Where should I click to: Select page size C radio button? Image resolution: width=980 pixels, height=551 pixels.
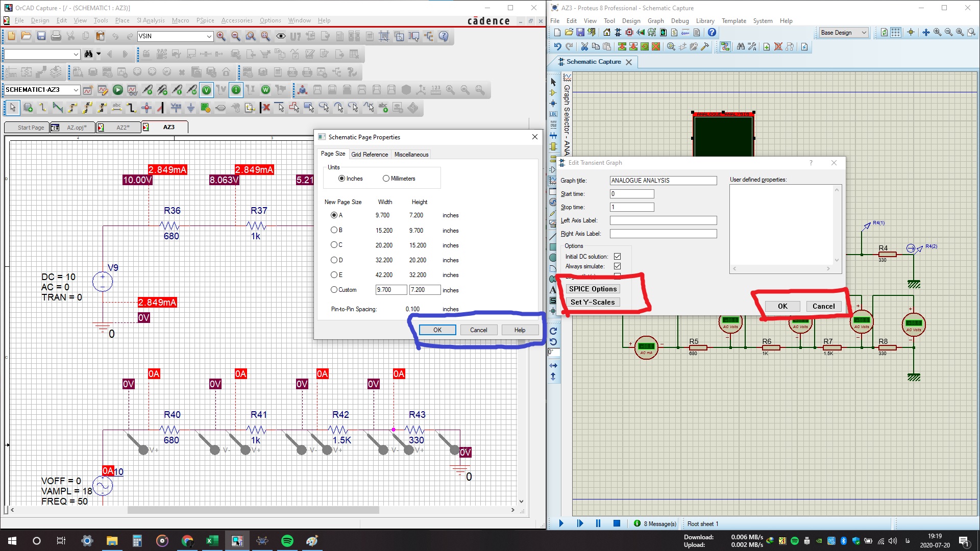tap(334, 245)
